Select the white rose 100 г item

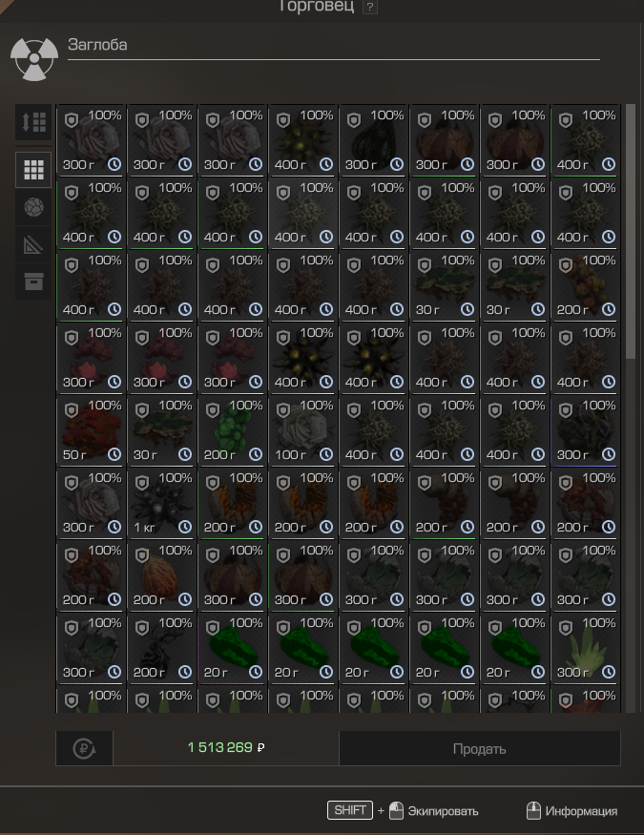303,431
